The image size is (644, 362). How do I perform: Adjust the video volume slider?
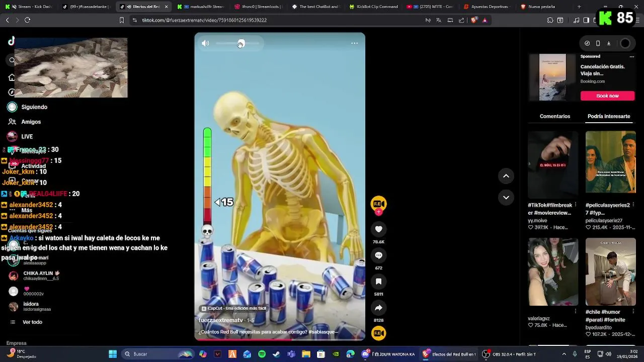tap(237, 43)
